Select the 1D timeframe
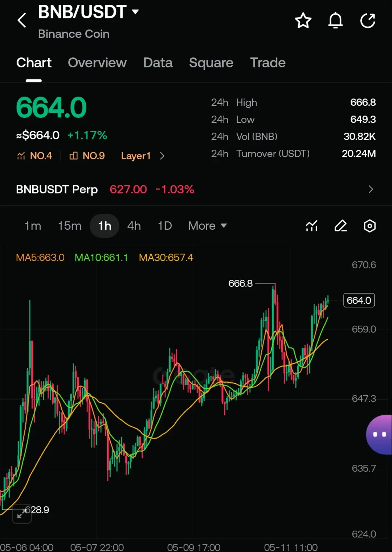The width and height of the screenshot is (392, 552). pyautogui.click(x=165, y=226)
